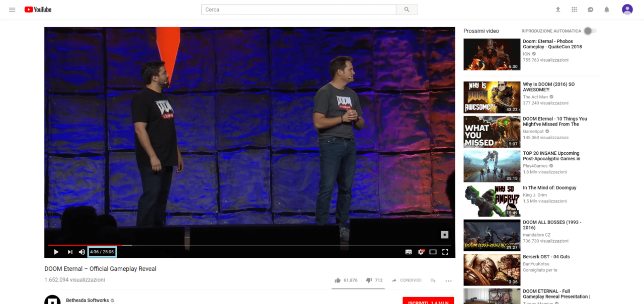644x304 pixels.
Task: Play the paused video
Action: [x=56, y=252]
